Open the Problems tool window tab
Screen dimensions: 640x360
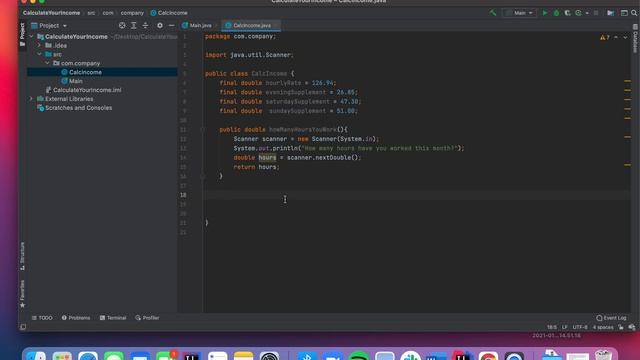pyautogui.click(x=76, y=318)
